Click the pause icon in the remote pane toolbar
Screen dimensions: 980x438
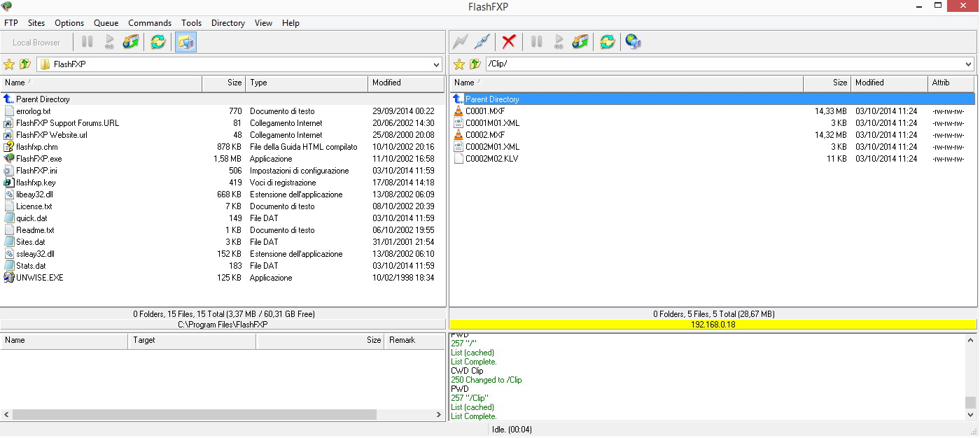tap(537, 42)
